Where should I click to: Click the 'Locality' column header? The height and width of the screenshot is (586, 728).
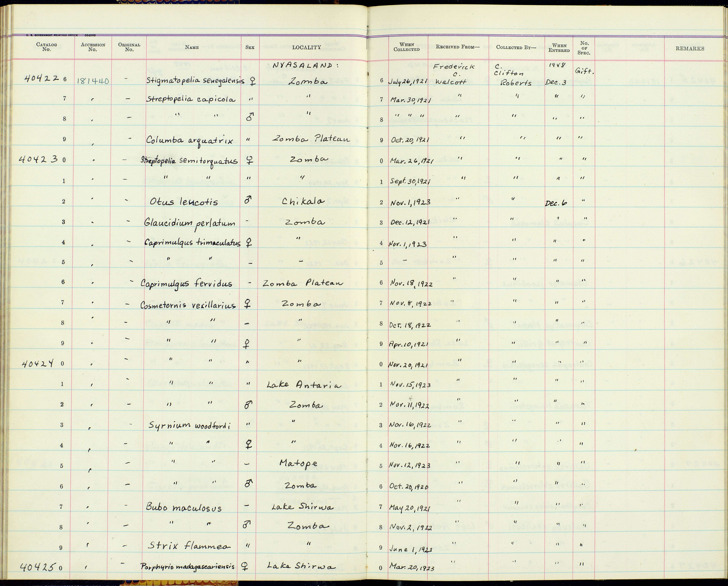[x=306, y=47]
